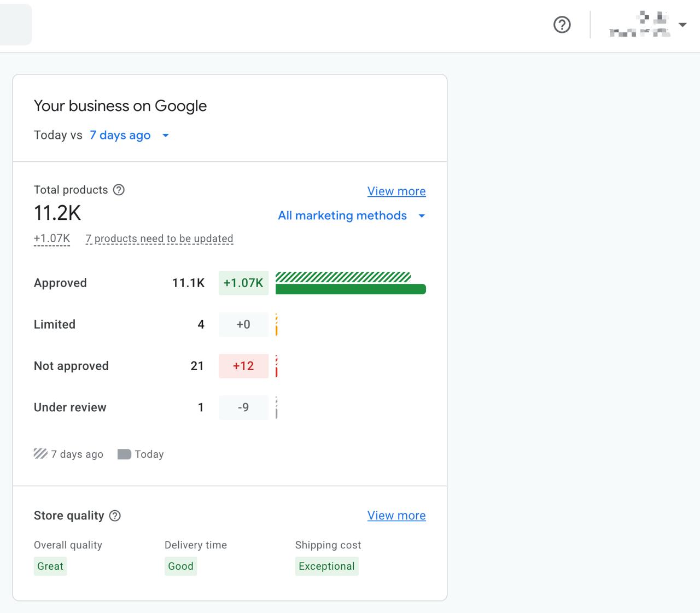This screenshot has width=700, height=613.
Task: Click the arrow next to All marketing methods
Action: pyautogui.click(x=422, y=216)
